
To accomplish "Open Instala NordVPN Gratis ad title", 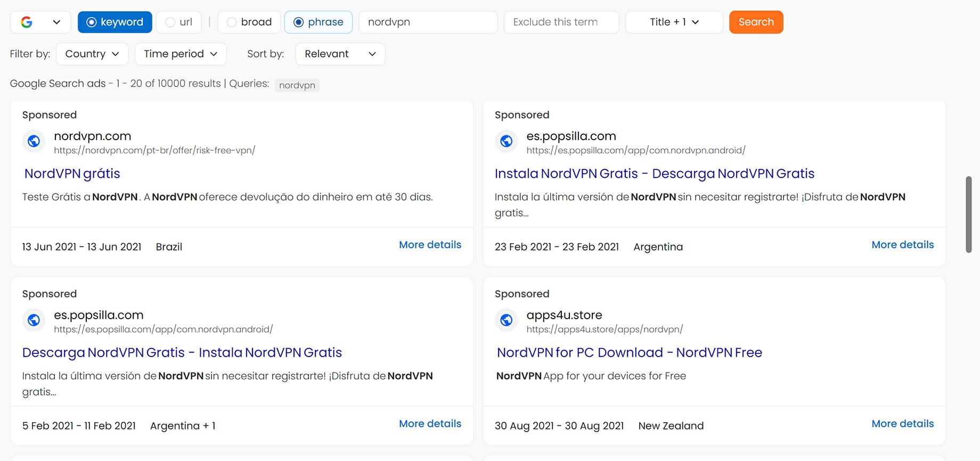I will pos(655,174).
